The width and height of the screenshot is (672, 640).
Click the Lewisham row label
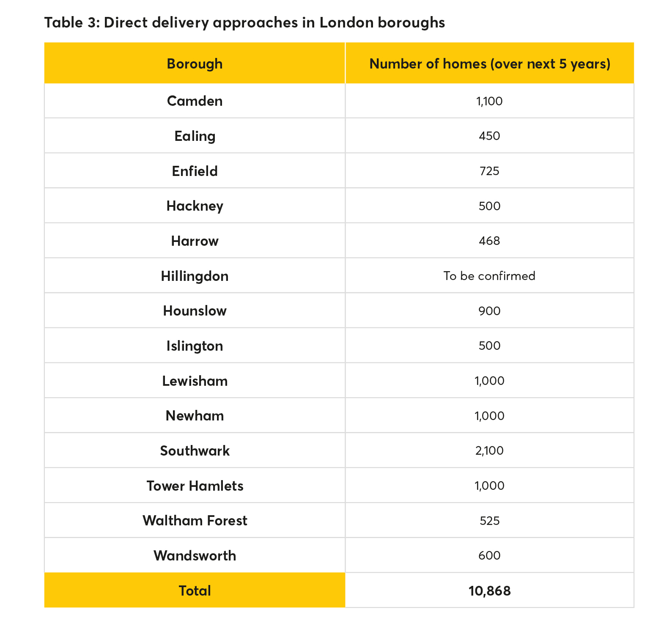click(195, 381)
